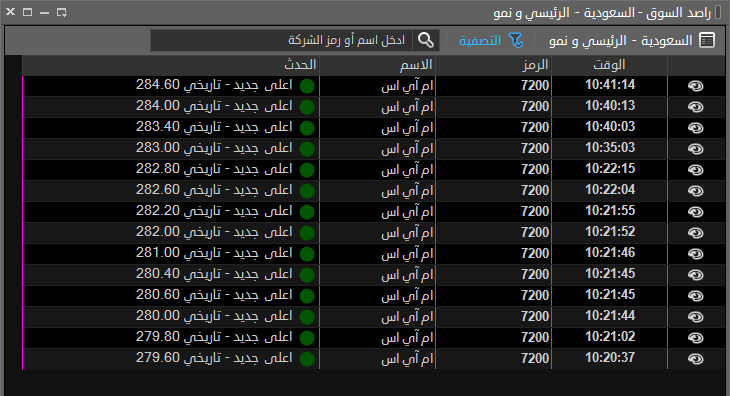
Task: Select the time cell 10:20:37
Action: point(610,358)
